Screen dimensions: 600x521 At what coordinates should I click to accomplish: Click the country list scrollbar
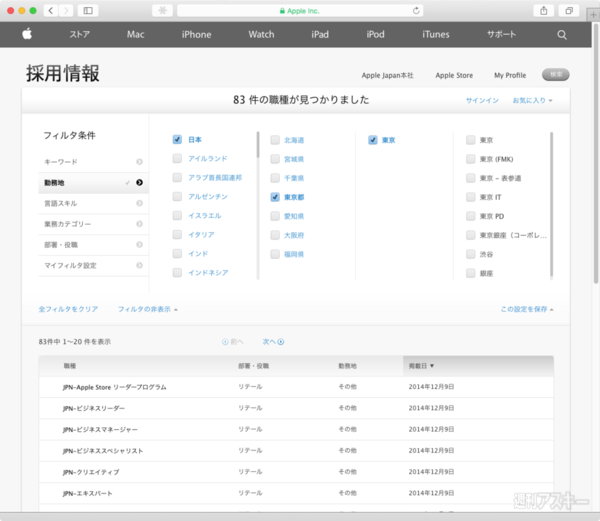258,145
